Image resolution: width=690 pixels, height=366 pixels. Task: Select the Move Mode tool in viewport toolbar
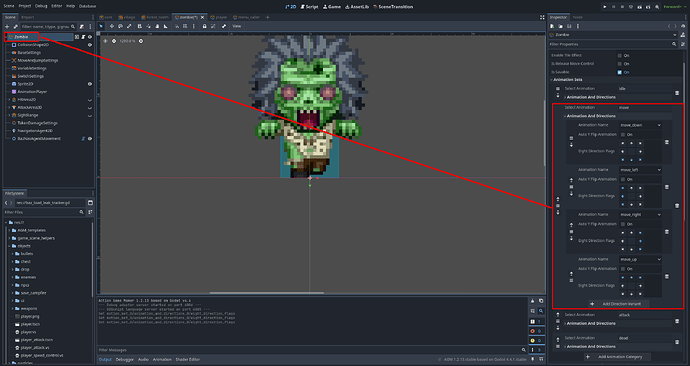[x=111, y=26]
